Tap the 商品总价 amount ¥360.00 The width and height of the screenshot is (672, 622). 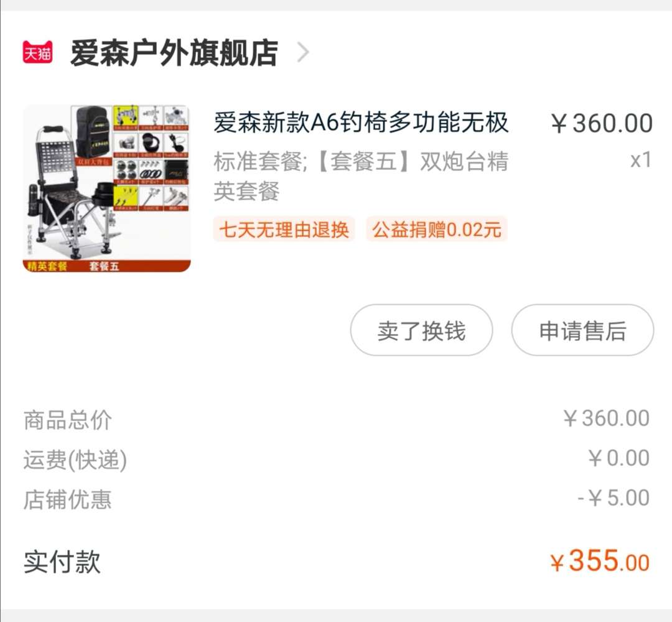[x=607, y=419]
